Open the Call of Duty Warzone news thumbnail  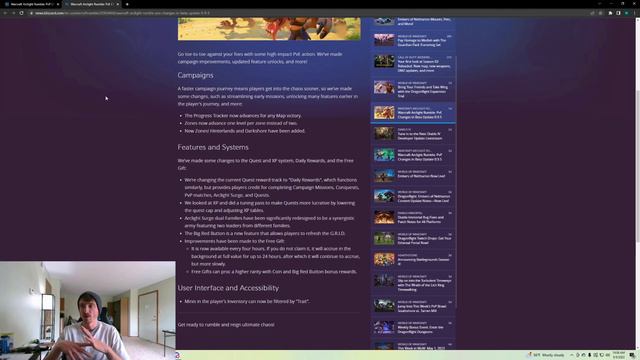(384, 61)
